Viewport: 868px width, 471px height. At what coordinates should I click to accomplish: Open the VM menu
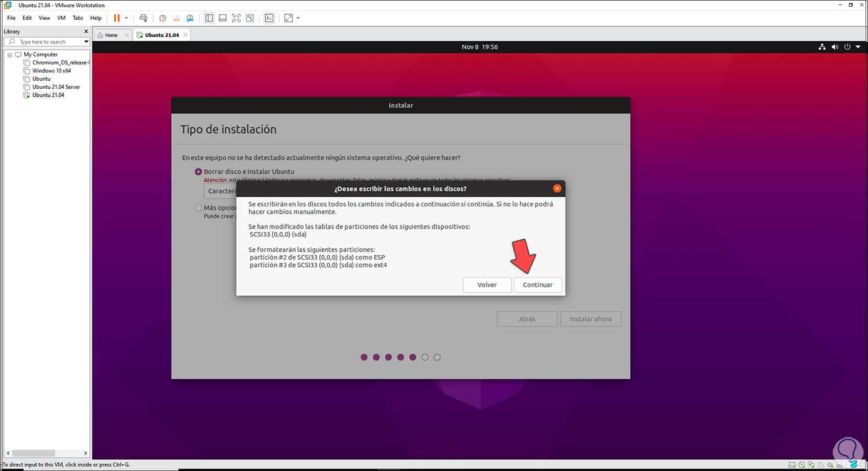61,18
